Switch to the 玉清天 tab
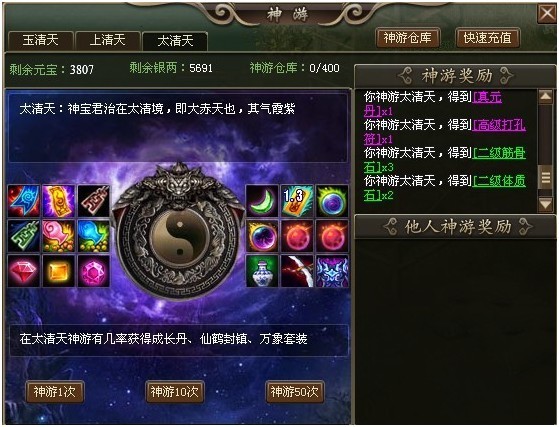 tap(40, 40)
